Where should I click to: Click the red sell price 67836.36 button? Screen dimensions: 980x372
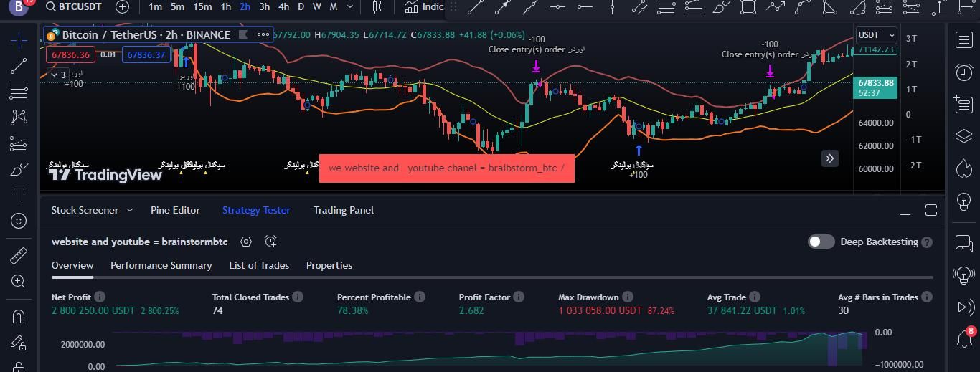click(70, 54)
